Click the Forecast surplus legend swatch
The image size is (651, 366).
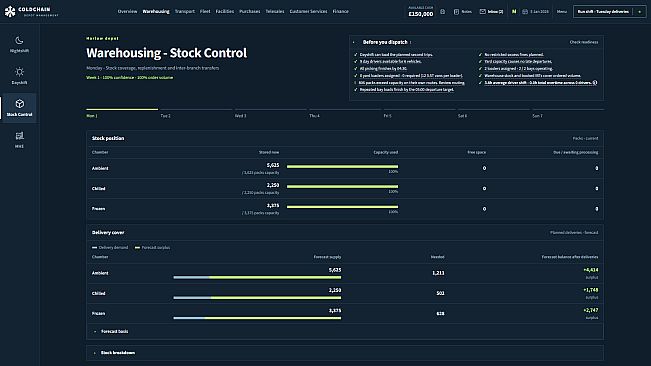(137, 248)
